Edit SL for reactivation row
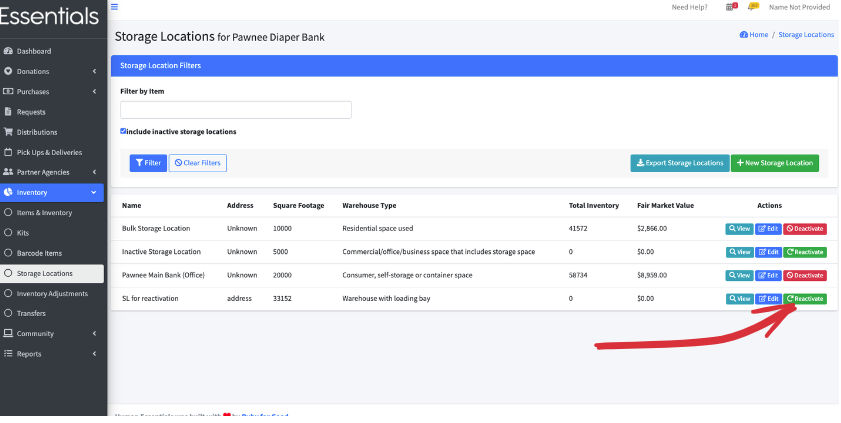 pyautogui.click(x=769, y=299)
